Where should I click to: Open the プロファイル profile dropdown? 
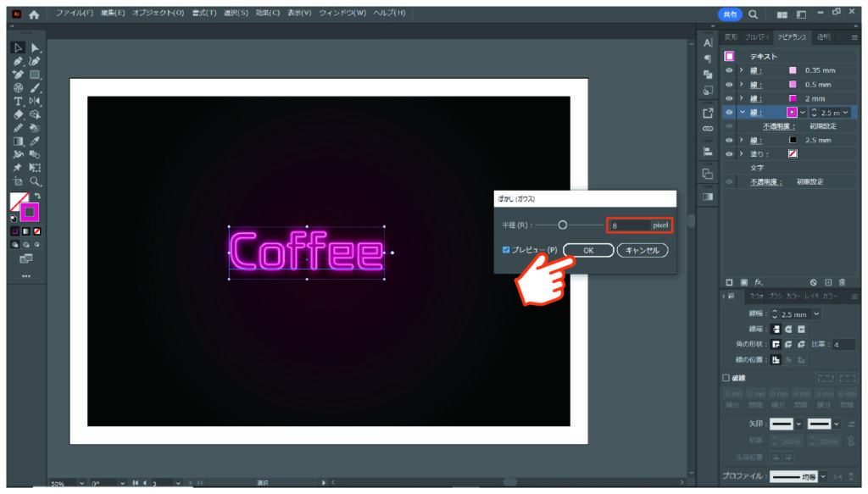(x=823, y=476)
